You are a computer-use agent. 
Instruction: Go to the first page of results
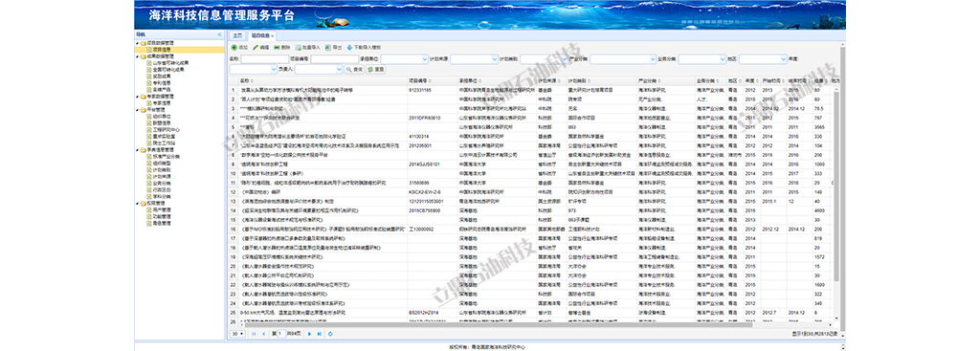254,334
